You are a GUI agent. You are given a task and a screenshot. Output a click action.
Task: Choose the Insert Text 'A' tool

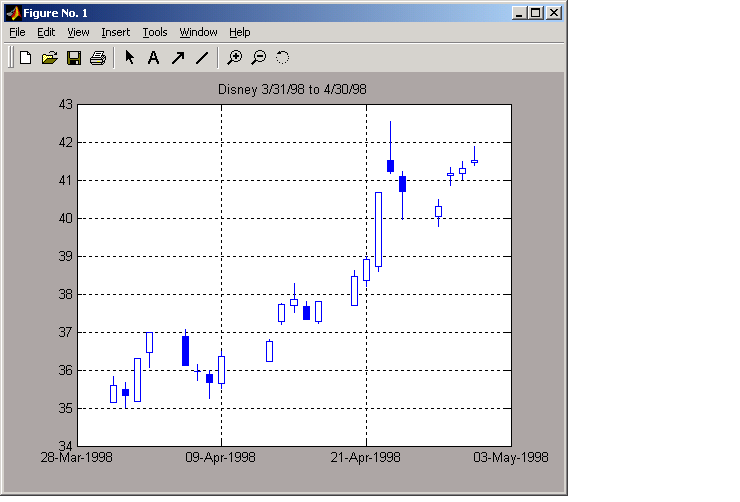click(x=153, y=58)
